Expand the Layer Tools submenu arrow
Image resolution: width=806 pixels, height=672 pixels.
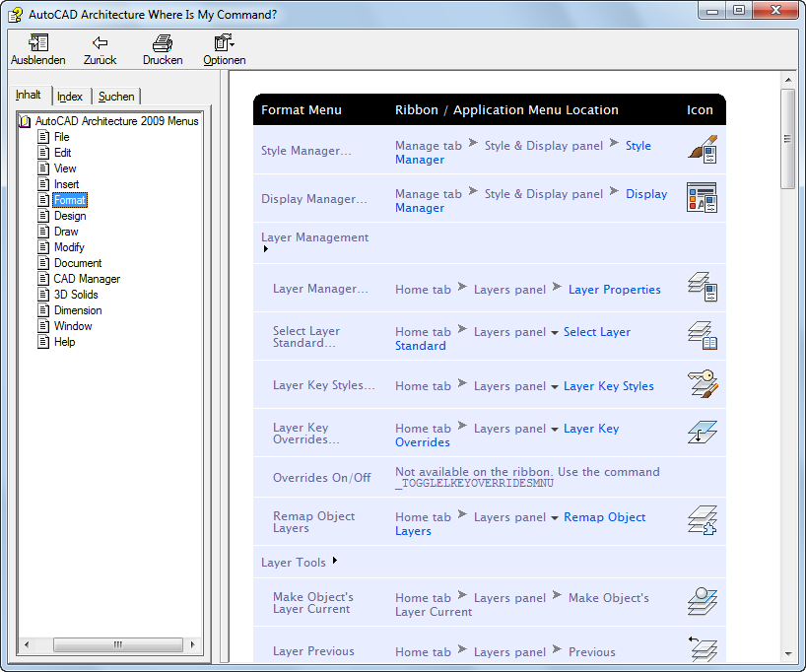pyautogui.click(x=335, y=561)
